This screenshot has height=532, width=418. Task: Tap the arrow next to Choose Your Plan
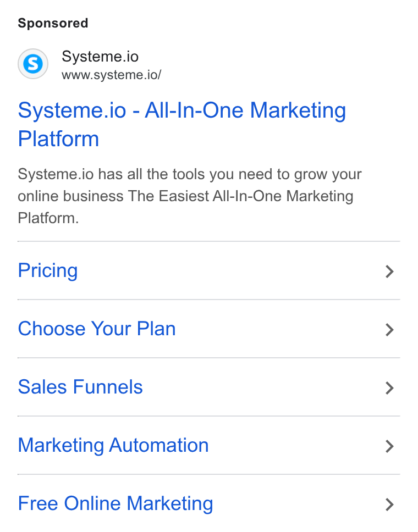click(x=390, y=330)
